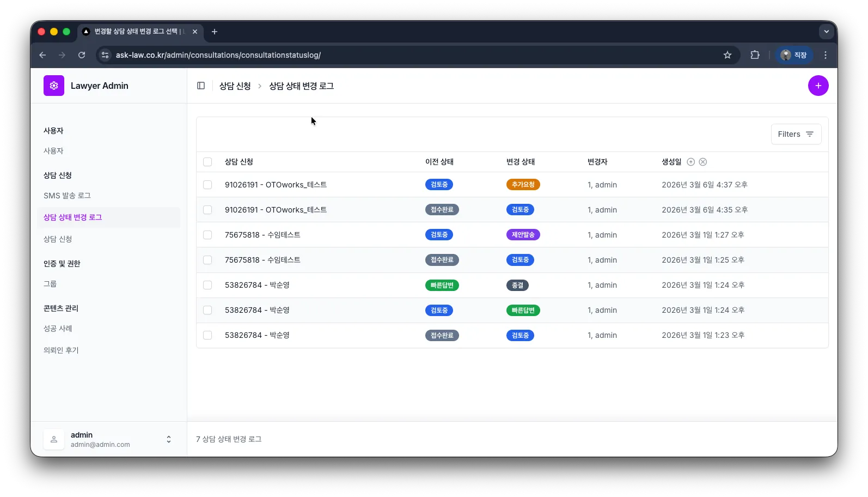
Task: Reload the page using the refresh icon
Action: click(x=82, y=55)
